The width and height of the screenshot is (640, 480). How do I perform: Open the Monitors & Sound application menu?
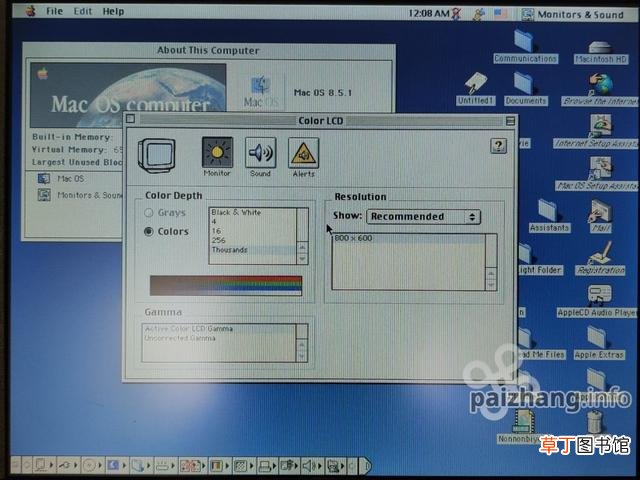(573, 15)
